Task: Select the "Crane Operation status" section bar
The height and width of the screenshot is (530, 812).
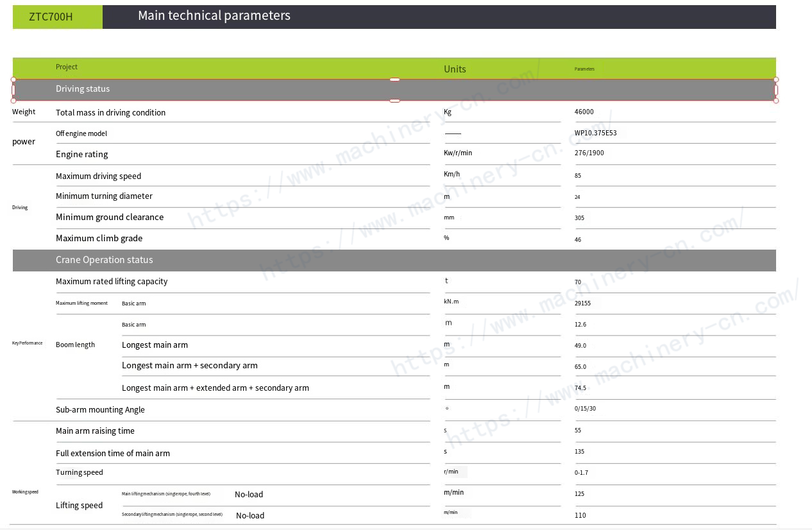Action: pos(394,260)
